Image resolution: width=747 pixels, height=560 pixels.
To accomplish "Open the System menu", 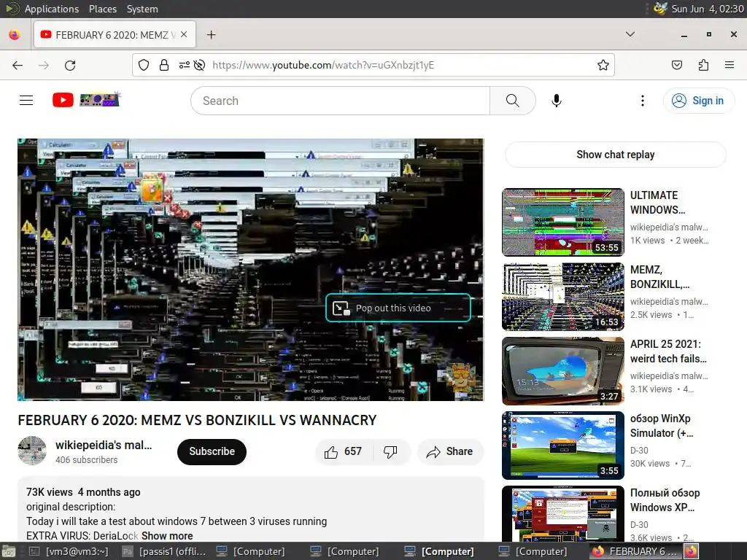I will tap(142, 9).
